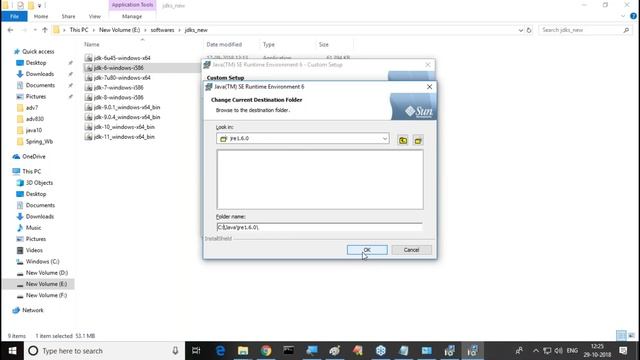Select file jdk-8-windows-i586
Viewport: 640px width, 360px height.
119,97
